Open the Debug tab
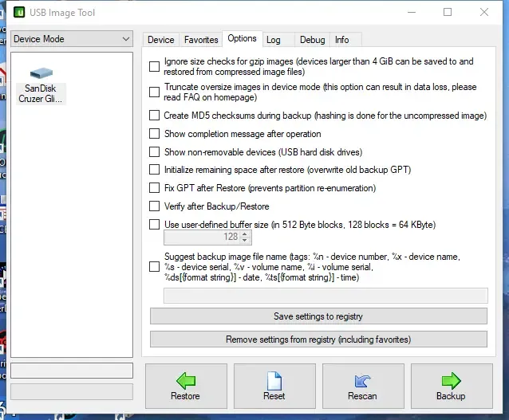This screenshot has width=509, height=420. 312,40
